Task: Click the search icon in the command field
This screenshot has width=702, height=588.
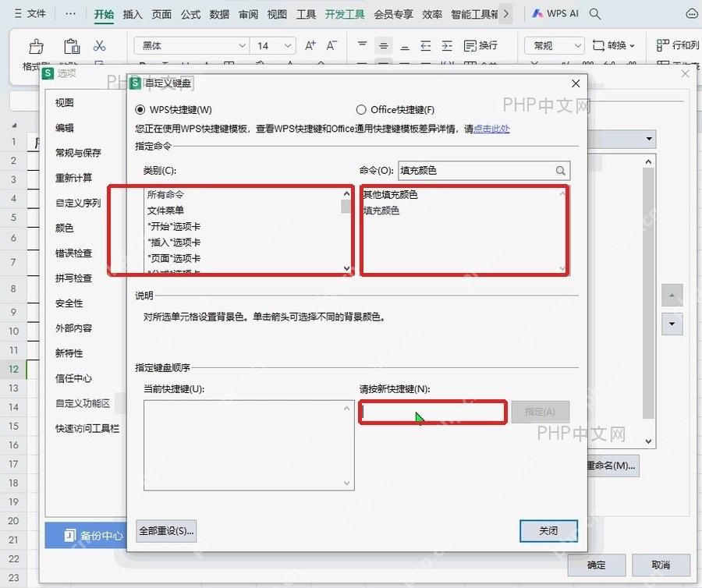Action: click(x=561, y=171)
